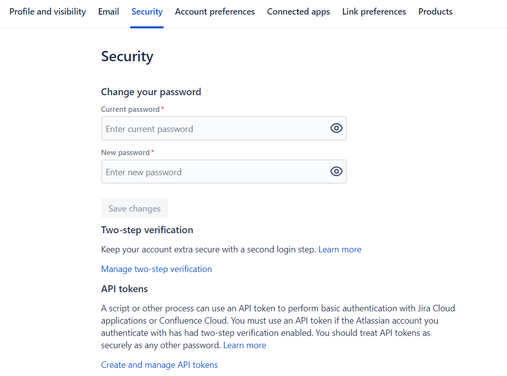
Task: Click the Two-step verification heading
Action: tap(147, 230)
